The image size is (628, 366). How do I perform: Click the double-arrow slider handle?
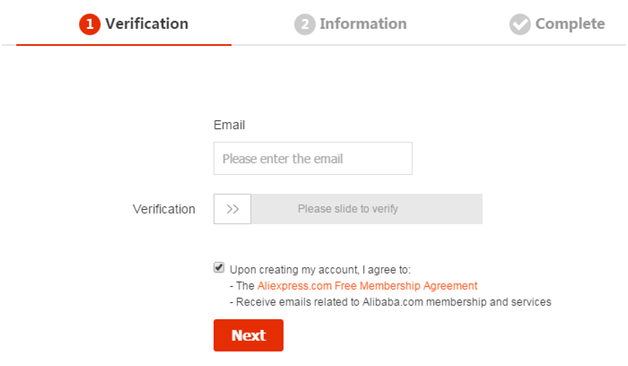pos(232,209)
